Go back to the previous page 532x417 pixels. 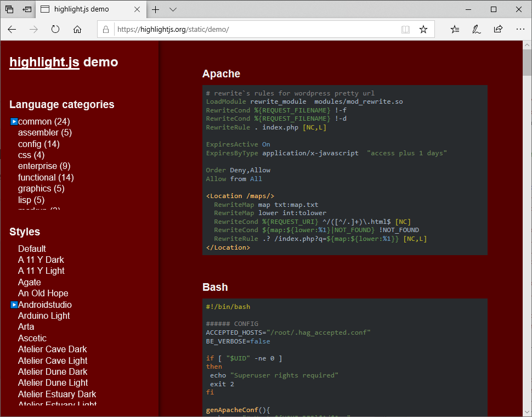click(12, 30)
